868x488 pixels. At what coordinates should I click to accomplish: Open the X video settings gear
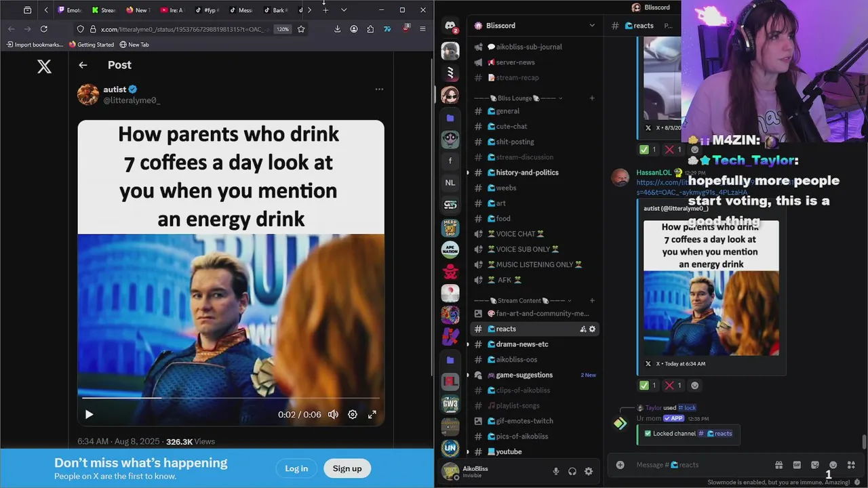pyautogui.click(x=353, y=414)
